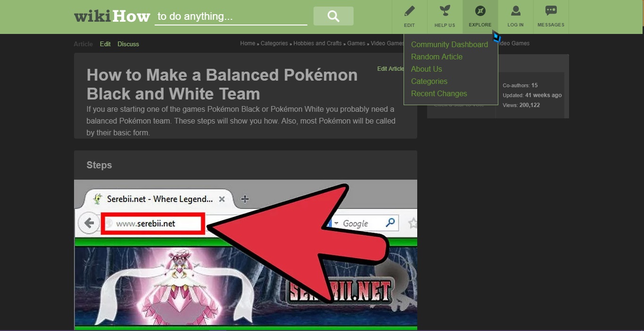Click the Edit Article link
Viewport: 644px width, 331px height.
390,68
